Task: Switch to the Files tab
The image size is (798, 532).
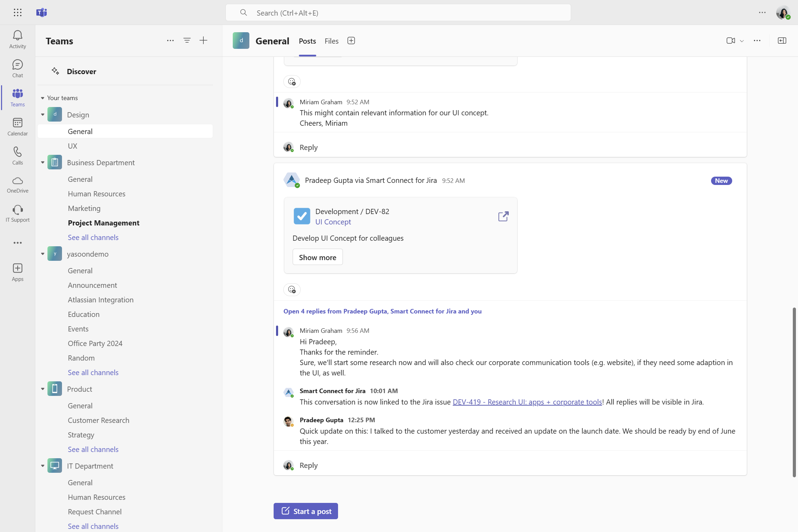Action: click(x=331, y=41)
